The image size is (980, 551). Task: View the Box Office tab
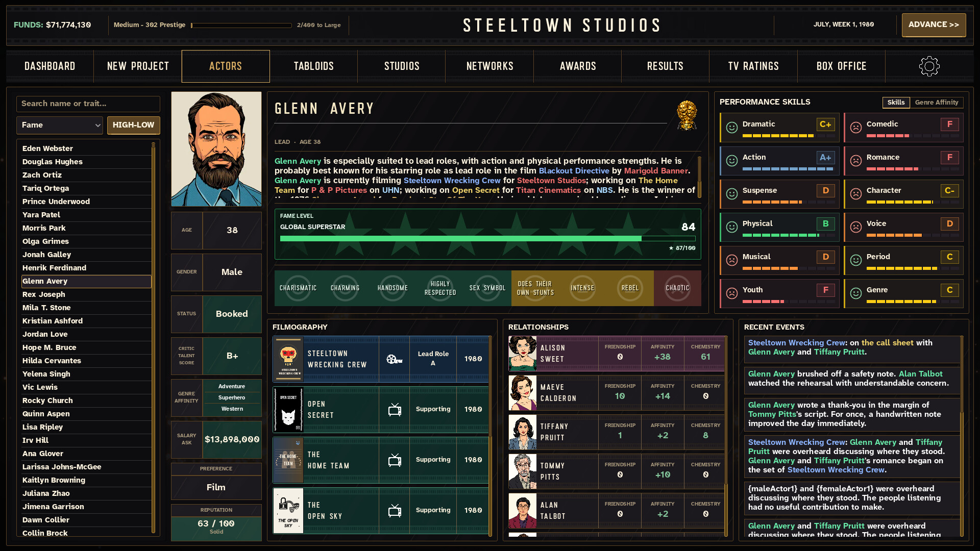842,66
